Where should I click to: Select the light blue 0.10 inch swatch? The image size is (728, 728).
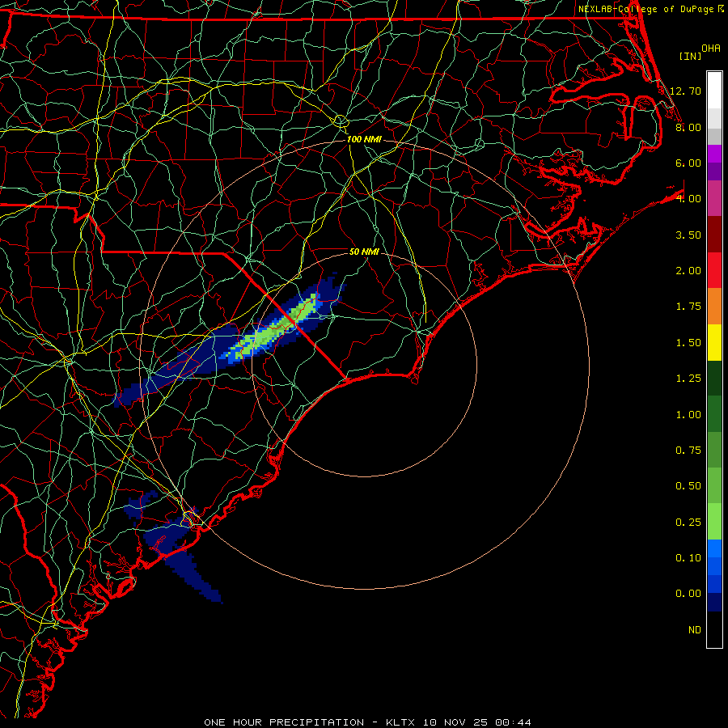click(x=714, y=548)
